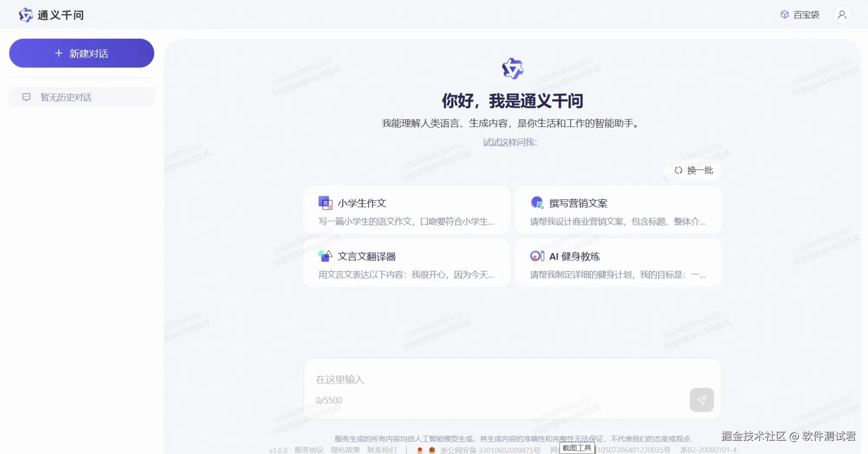Viewport: 868px width, 454px height.
Task: Click the AI 健身教练 card icon
Action: click(537, 256)
